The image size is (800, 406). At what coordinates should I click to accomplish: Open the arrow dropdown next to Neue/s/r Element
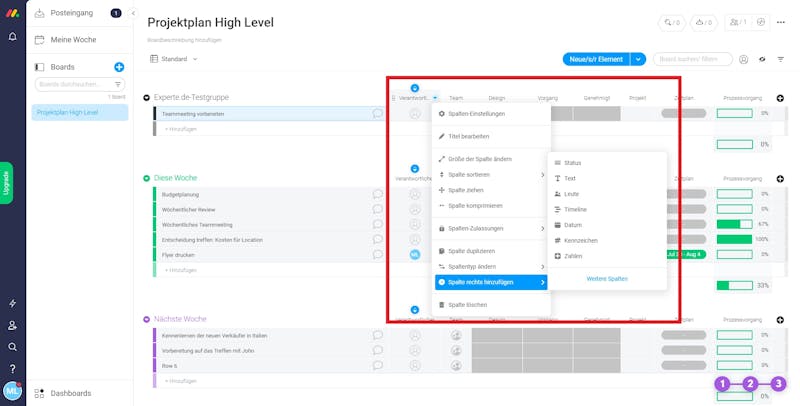coord(638,59)
